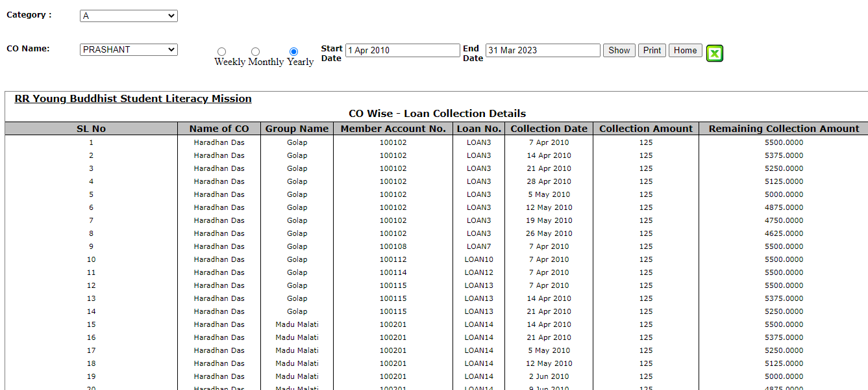
Task: Select the Monthly radio button
Action: click(255, 51)
